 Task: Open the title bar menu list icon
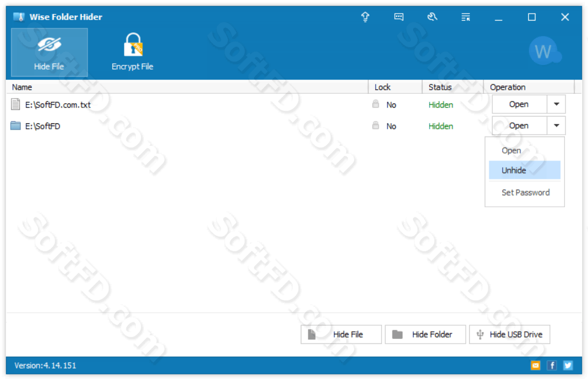[465, 17]
